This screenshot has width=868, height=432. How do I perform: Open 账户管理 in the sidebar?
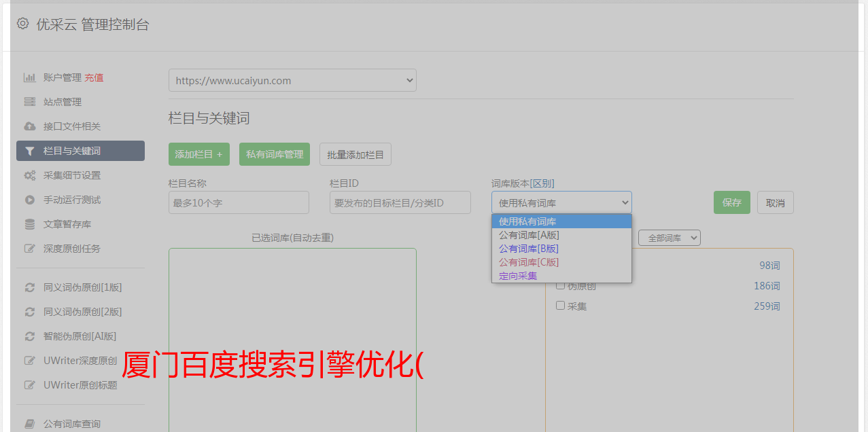pyautogui.click(x=62, y=77)
